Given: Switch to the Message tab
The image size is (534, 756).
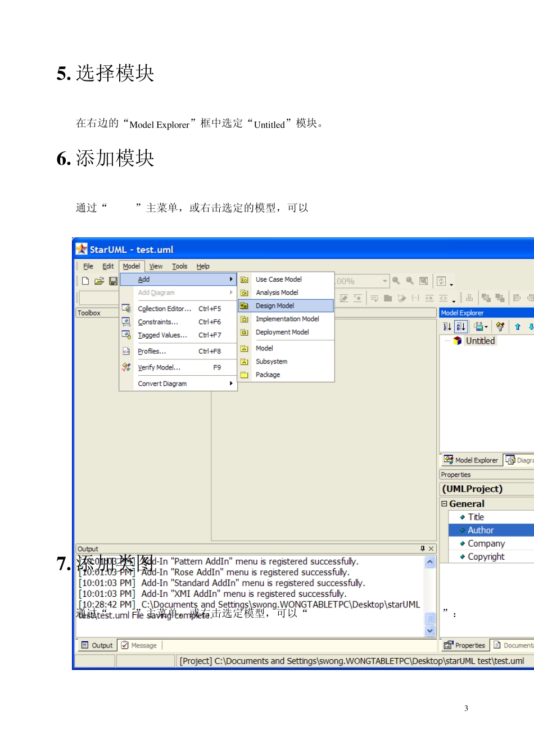Looking at the screenshot, I should click(139, 645).
